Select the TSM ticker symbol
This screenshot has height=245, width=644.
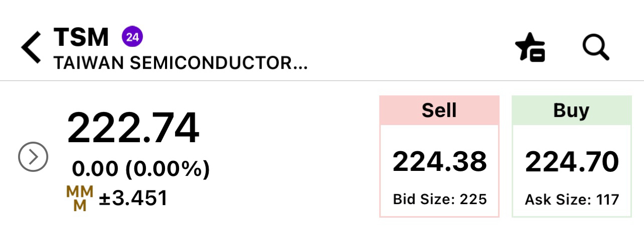pos(82,37)
